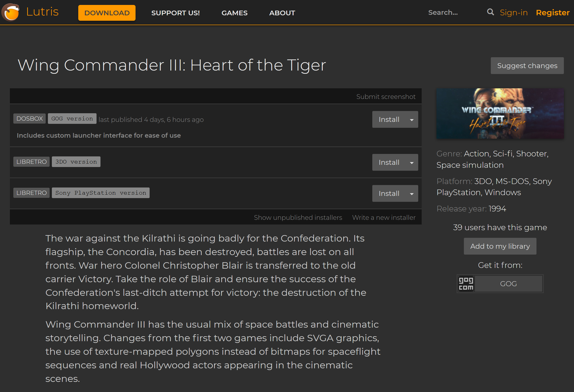This screenshot has width=574, height=392.
Task: Click the GOG.com store logo icon
Action: 466,284
